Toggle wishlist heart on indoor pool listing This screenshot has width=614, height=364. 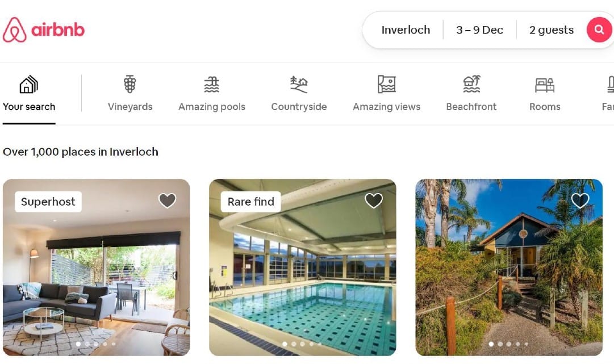coord(374,201)
